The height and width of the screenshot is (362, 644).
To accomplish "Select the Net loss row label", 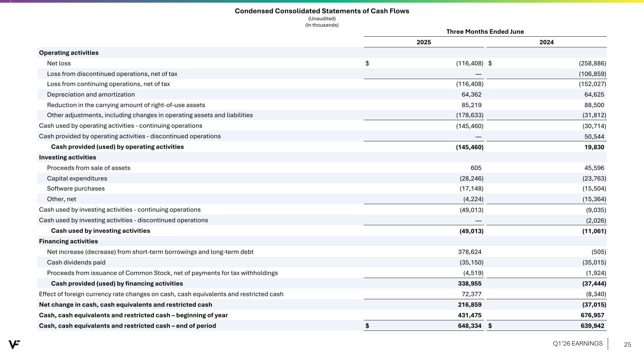I will click(x=59, y=63).
